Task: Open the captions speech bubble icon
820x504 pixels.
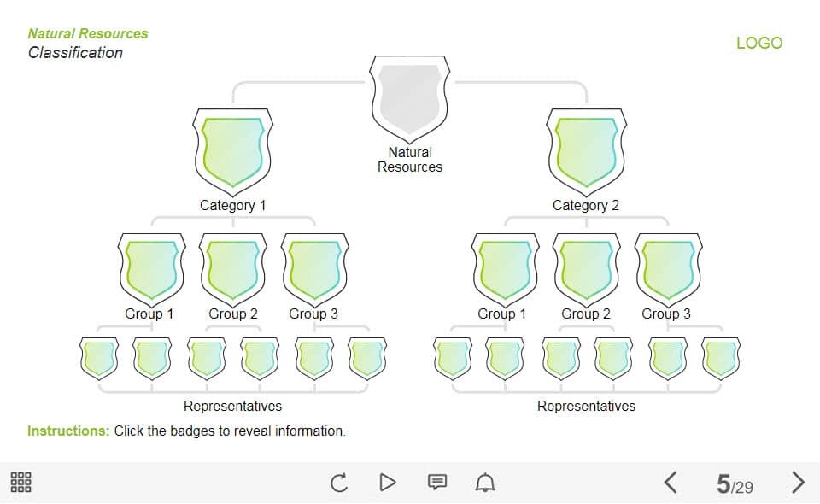Action: [436, 483]
